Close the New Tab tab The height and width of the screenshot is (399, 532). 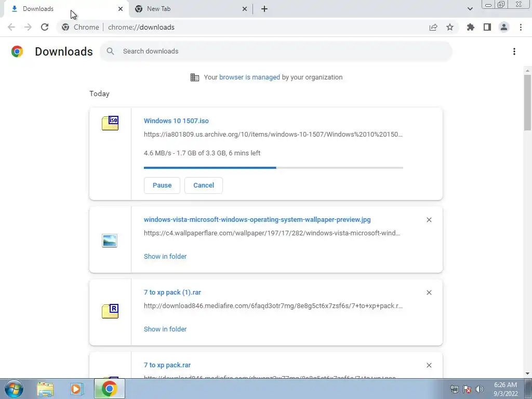click(245, 9)
